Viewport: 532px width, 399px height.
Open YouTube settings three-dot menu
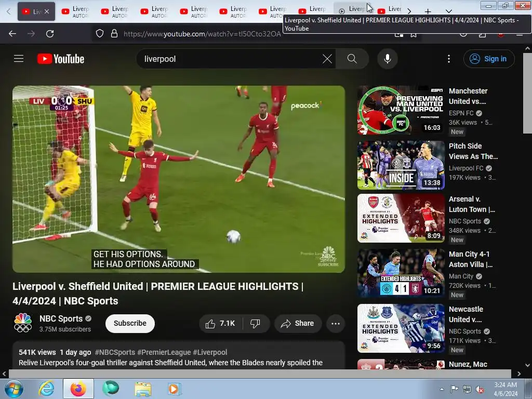tap(448, 59)
